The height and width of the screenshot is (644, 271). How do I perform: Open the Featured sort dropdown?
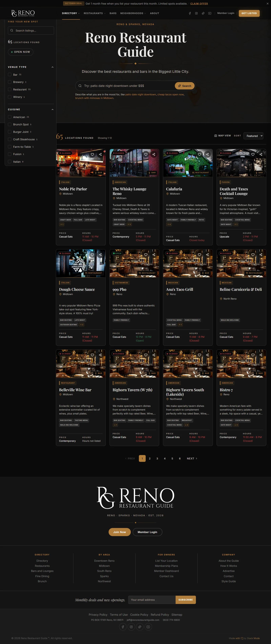click(253, 136)
